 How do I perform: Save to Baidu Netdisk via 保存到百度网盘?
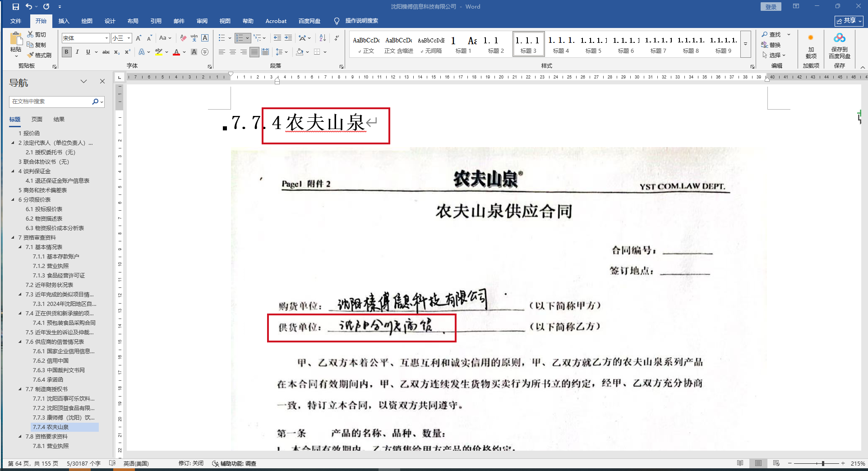click(839, 46)
